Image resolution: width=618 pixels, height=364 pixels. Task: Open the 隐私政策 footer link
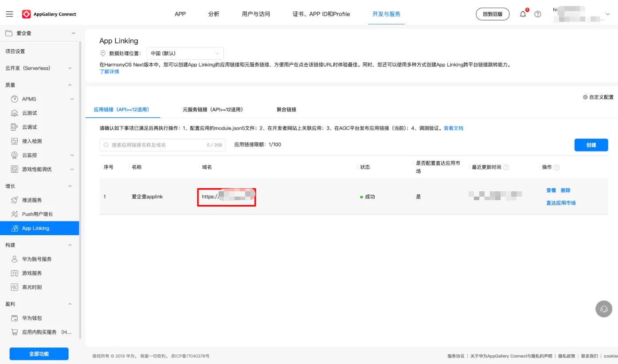(x=567, y=356)
